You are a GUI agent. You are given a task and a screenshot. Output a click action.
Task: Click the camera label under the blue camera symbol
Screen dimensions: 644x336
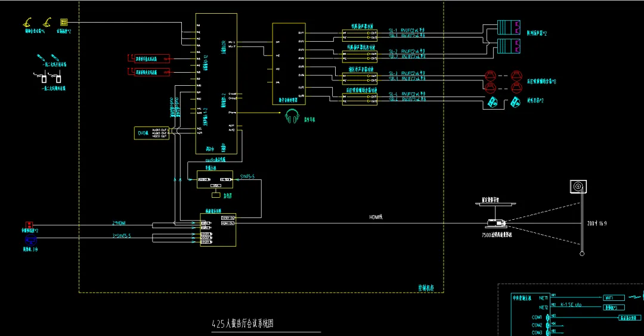pos(30,249)
